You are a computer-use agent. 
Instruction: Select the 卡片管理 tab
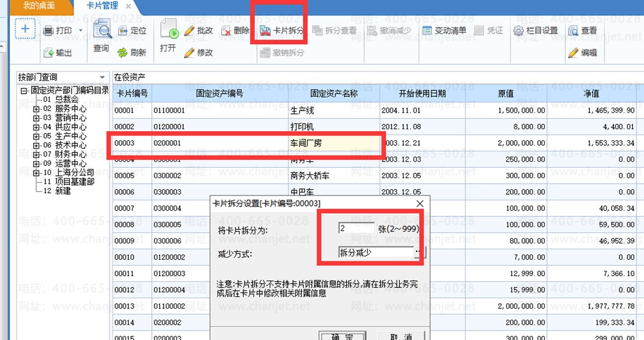click(x=102, y=6)
